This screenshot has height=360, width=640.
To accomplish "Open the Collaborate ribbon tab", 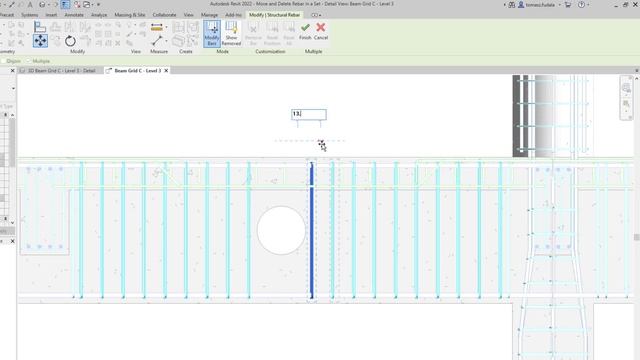I will pyautogui.click(x=164, y=15).
